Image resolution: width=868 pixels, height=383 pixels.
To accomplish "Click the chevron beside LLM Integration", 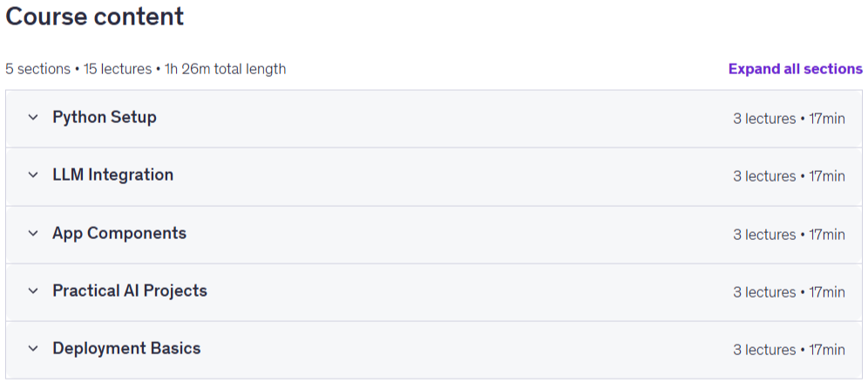I will (33, 175).
